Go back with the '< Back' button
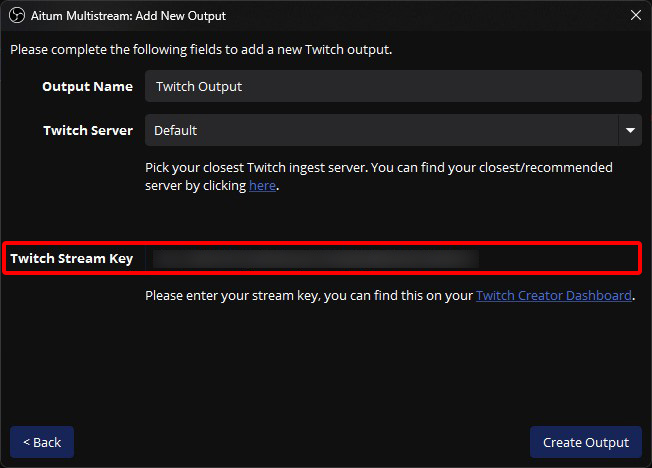 click(42, 442)
